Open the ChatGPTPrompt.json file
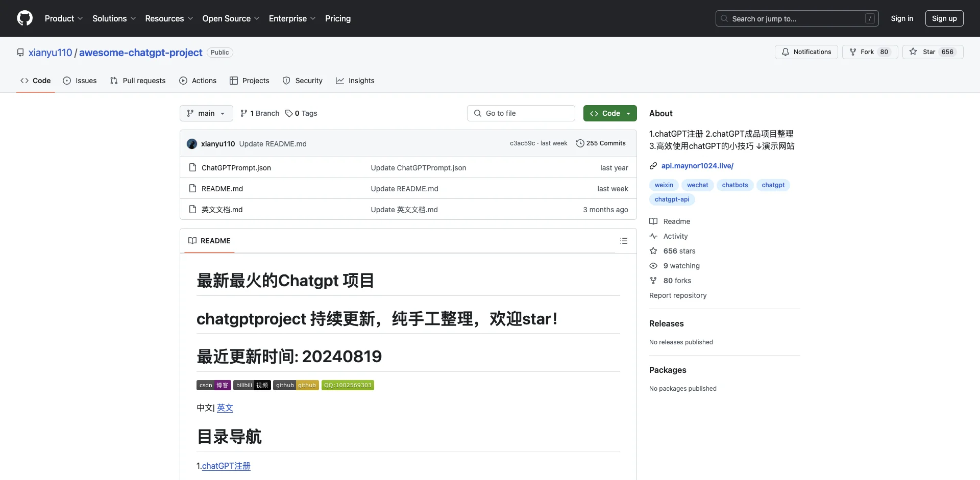980x480 pixels. (x=236, y=168)
